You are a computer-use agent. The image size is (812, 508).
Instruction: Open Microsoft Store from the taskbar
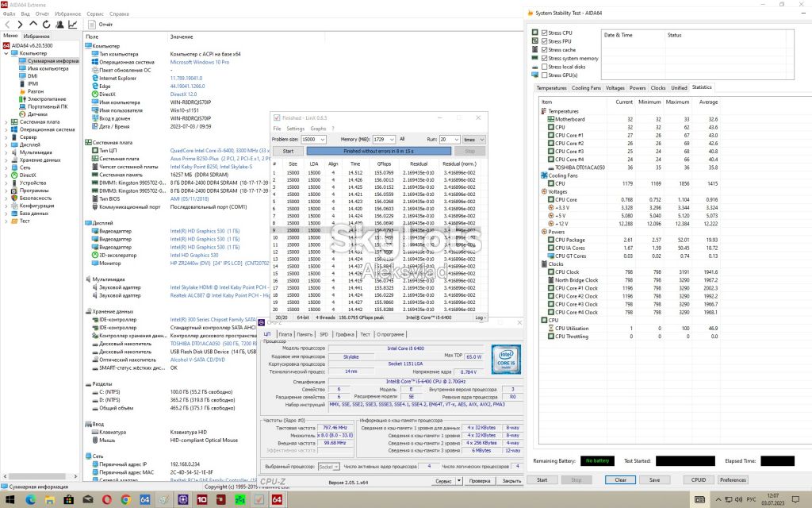coord(68,500)
